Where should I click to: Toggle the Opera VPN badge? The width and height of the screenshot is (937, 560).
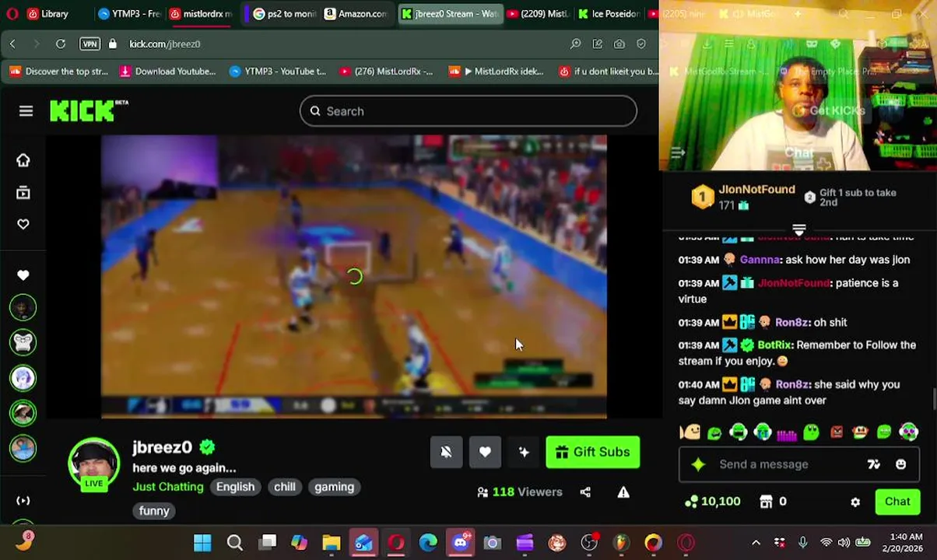coord(89,44)
